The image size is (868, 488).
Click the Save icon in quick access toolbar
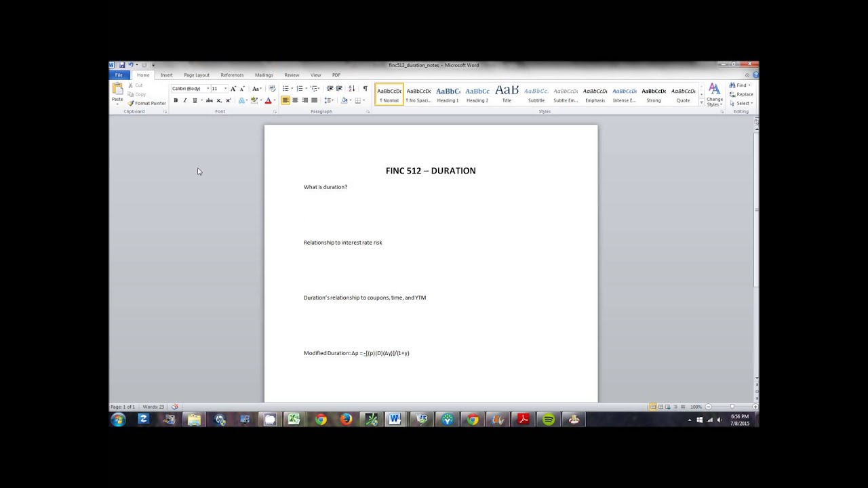click(x=122, y=65)
